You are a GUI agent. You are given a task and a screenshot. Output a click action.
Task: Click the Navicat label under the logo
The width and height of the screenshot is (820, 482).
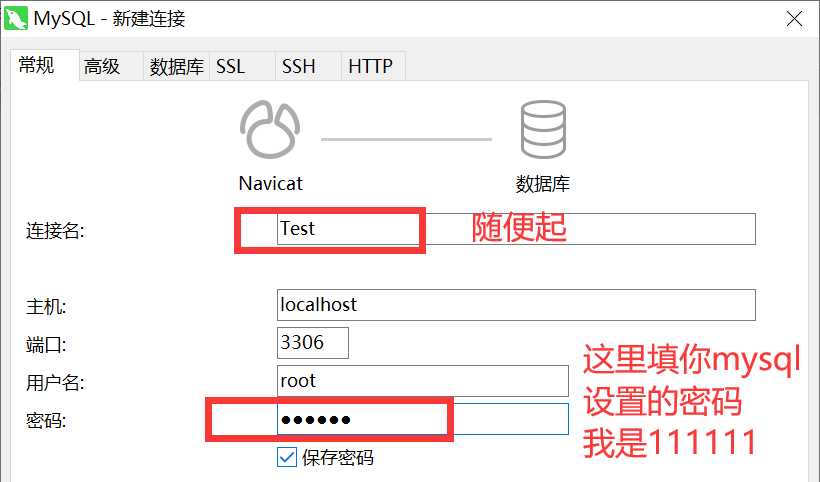coord(270,183)
